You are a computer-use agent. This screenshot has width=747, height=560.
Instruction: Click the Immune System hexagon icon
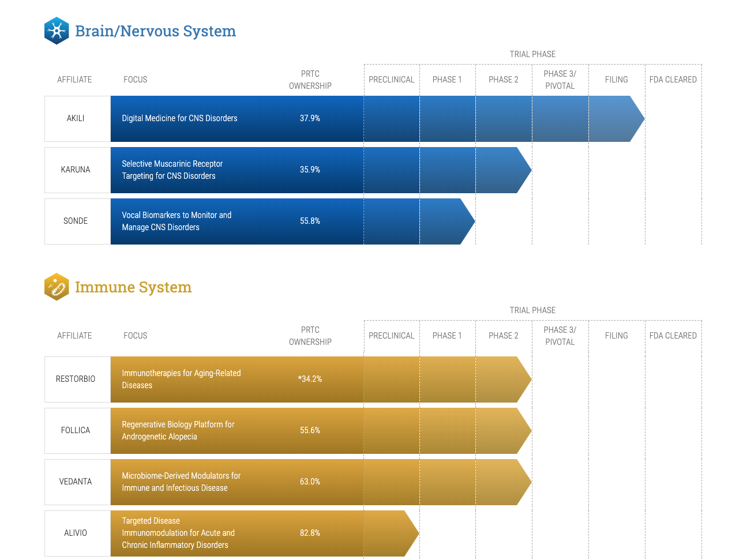tap(57, 287)
